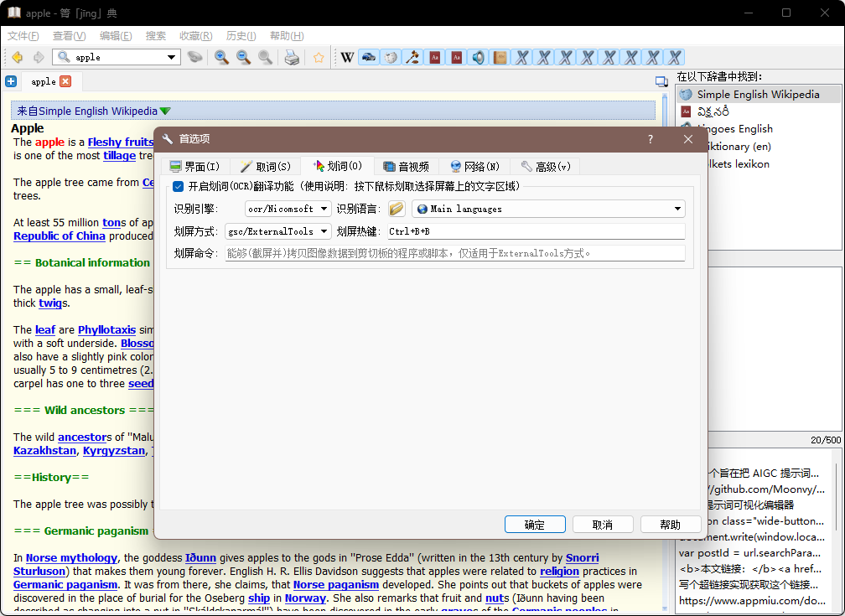Zoom out of the article

pyautogui.click(x=244, y=57)
